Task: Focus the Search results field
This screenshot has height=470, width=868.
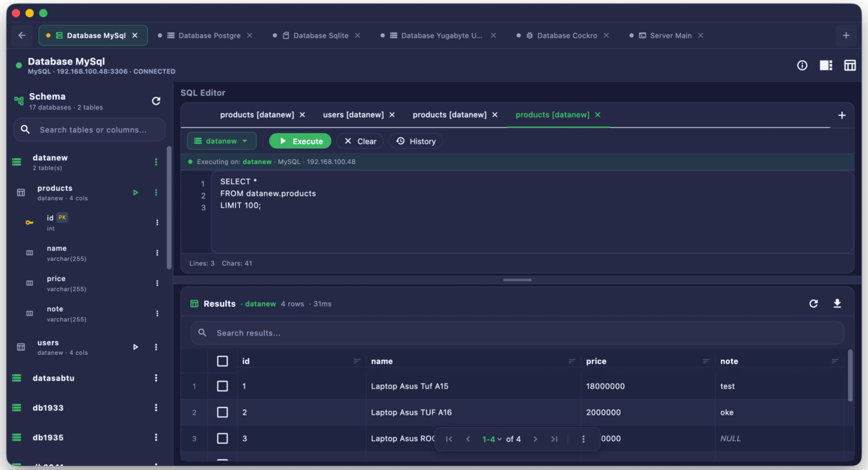Action: [517, 333]
